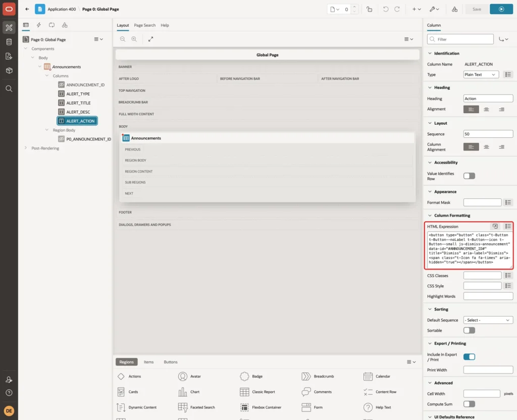The width and height of the screenshot is (517, 420).
Task: Collapse the Column Formatting section
Action: tap(430, 215)
